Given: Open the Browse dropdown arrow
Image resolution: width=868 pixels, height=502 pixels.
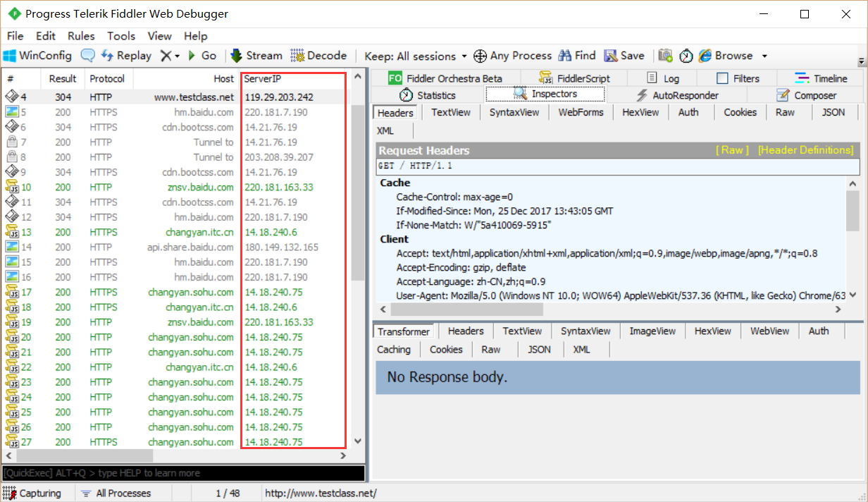Looking at the screenshot, I should click(x=764, y=56).
